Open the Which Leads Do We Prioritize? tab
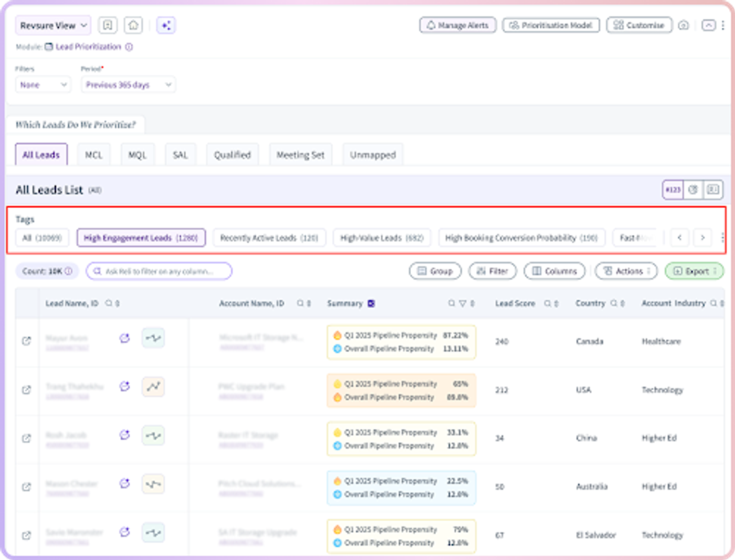The height and width of the screenshot is (560, 735). pos(76,124)
